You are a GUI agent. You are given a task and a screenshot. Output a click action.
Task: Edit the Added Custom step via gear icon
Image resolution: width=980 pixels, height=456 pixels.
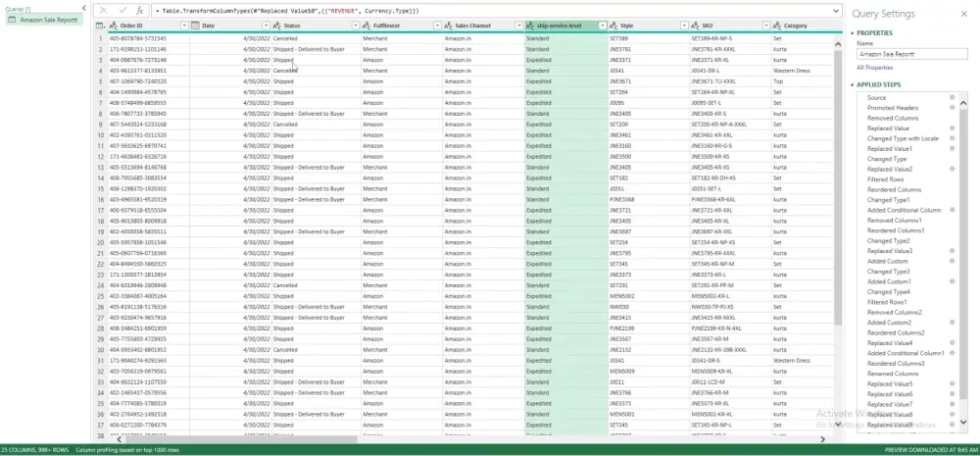click(952, 261)
